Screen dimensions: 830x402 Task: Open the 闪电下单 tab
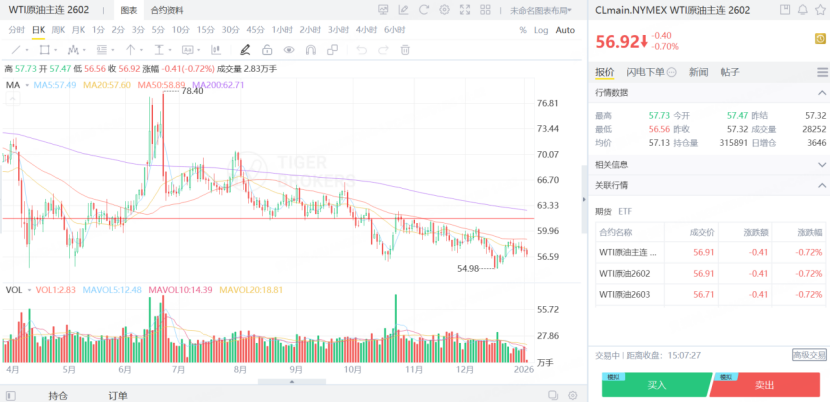pyautogui.click(x=645, y=72)
